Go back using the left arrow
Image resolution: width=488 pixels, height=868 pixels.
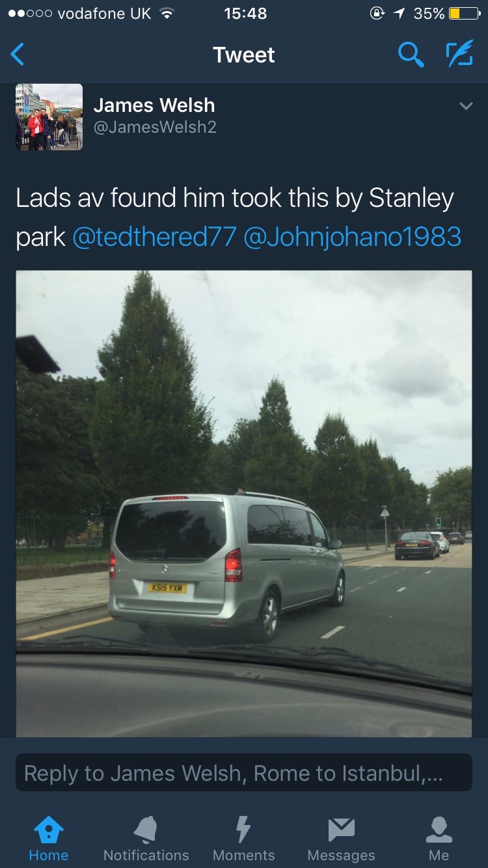tap(18, 55)
